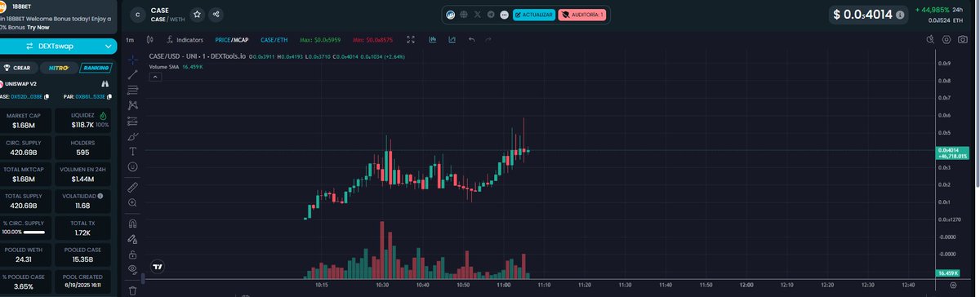Remove drawings with the trash icon
The height and width of the screenshot is (297, 980).
(132, 290)
